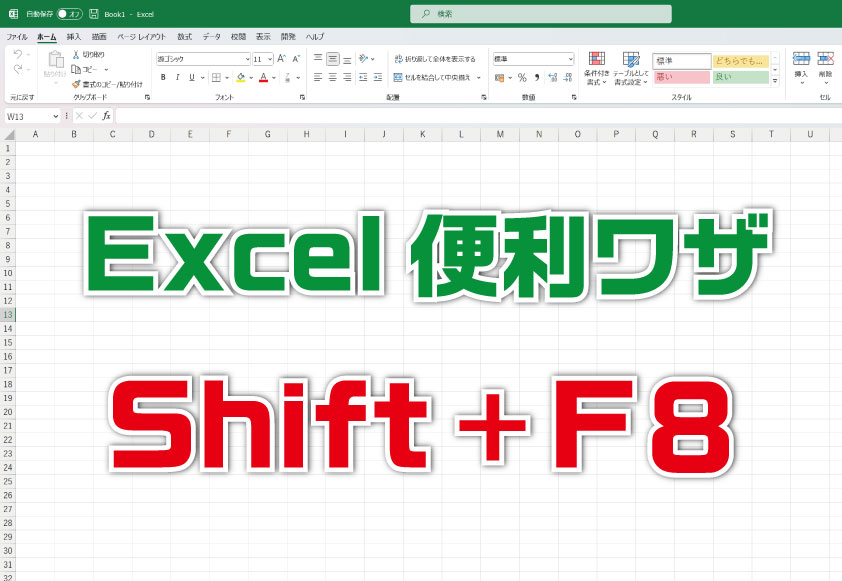Toggle bottom vertical alignment
842x581 pixels.
(347, 59)
